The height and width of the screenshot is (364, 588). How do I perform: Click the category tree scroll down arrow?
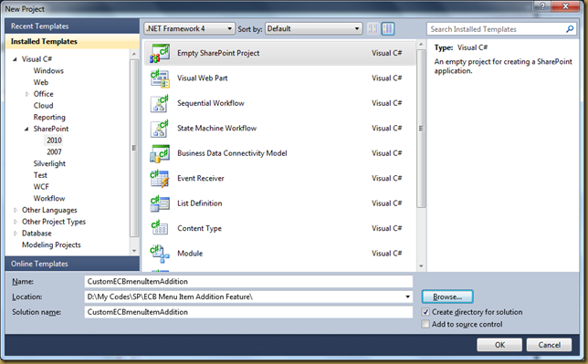click(x=134, y=251)
